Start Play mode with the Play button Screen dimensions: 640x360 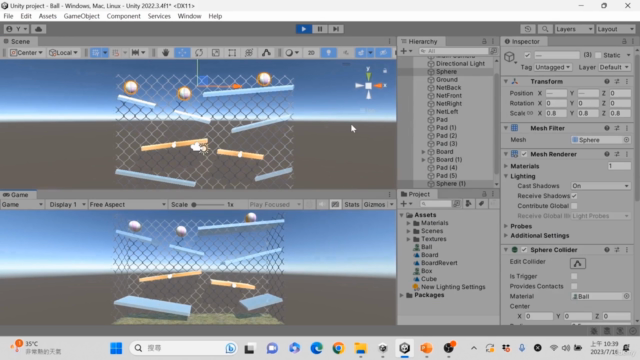pos(304,29)
